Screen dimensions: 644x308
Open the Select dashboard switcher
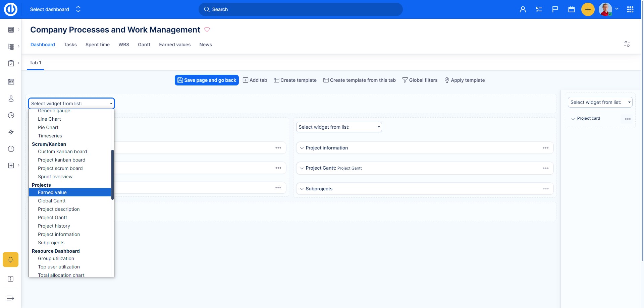point(55,9)
